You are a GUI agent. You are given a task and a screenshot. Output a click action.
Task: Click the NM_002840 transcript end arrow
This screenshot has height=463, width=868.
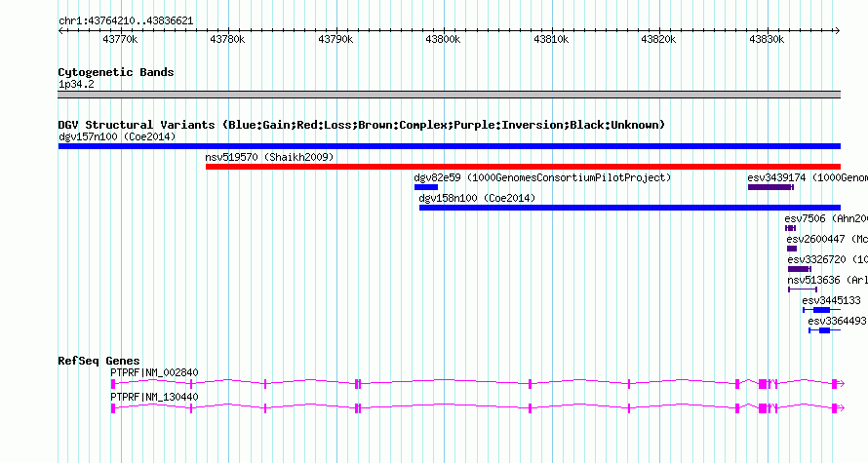click(x=842, y=384)
